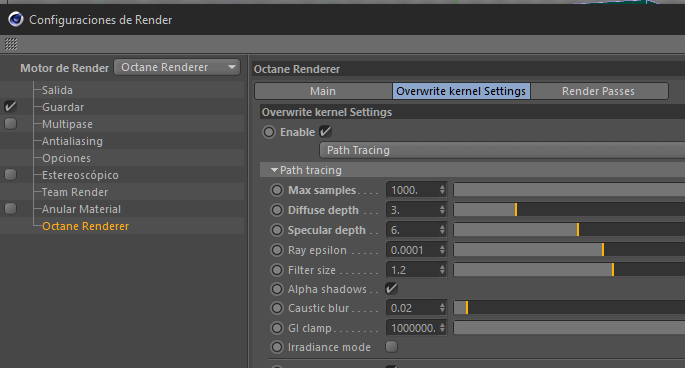Click the Filter size value field
Screen dimensions: 685x368
(412, 270)
